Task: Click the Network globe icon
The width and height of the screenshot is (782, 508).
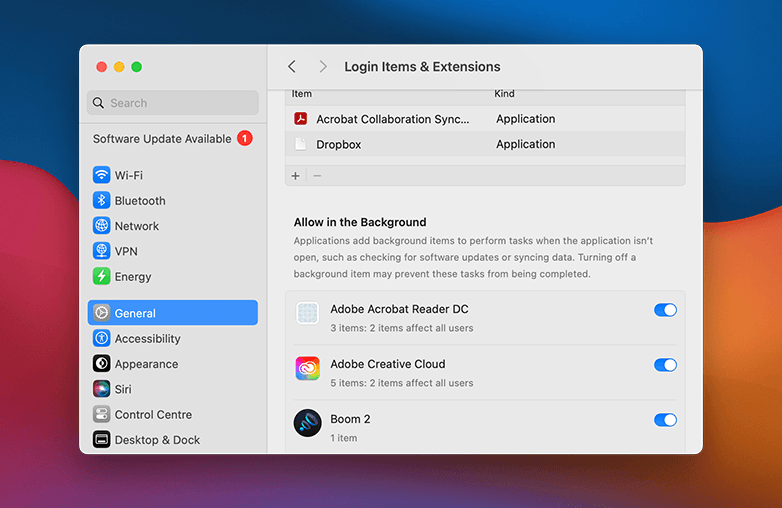Action: click(101, 226)
